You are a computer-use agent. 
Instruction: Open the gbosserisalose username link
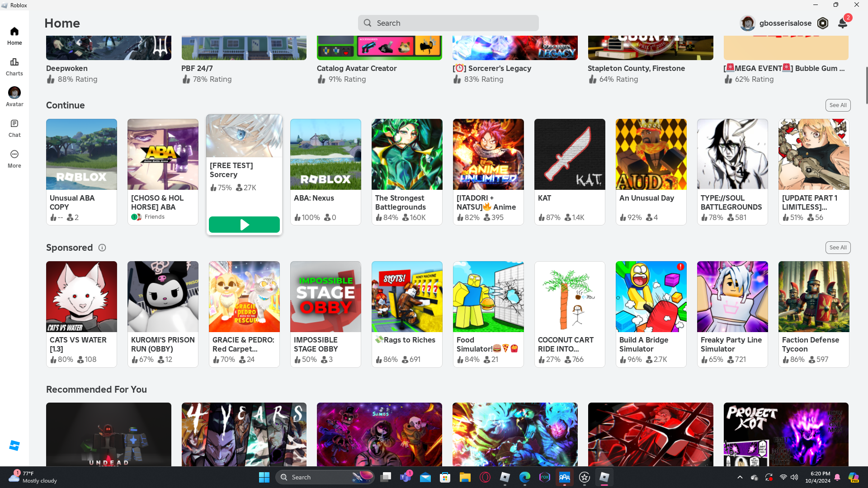[x=785, y=23]
